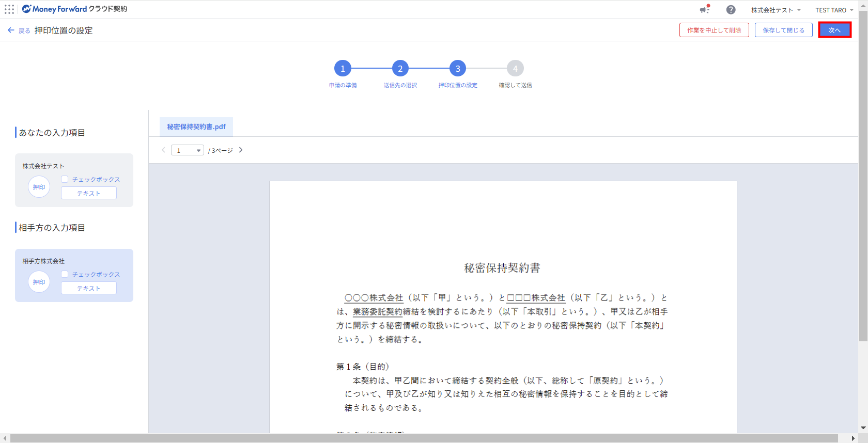Click step 2 送信先の選択 in stepper
Viewport: 868px width, 443px height.
point(400,69)
